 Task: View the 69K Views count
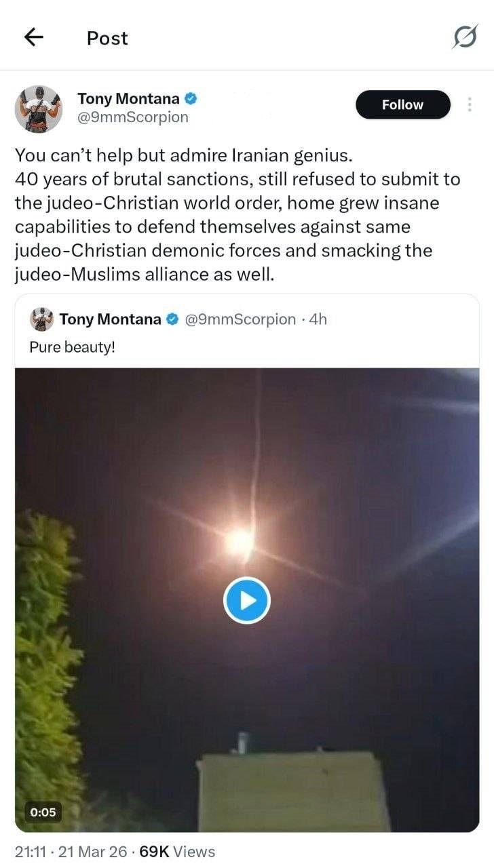point(177,852)
